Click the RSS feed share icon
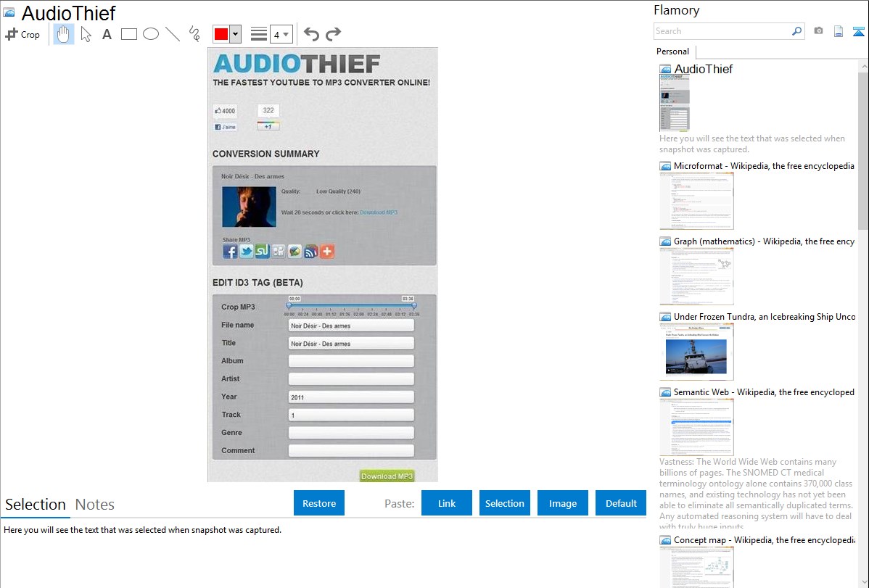 tap(311, 252)
